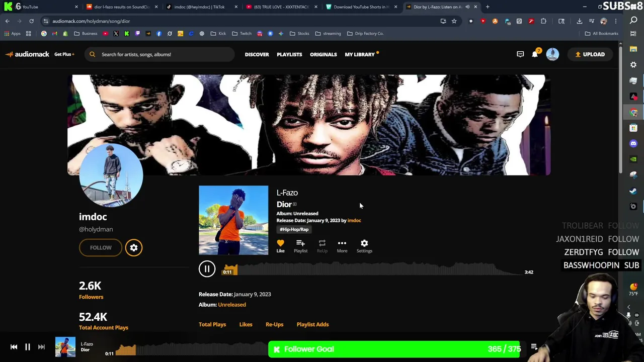
Task: Skip to next track in bottom player
Action: 41,347
